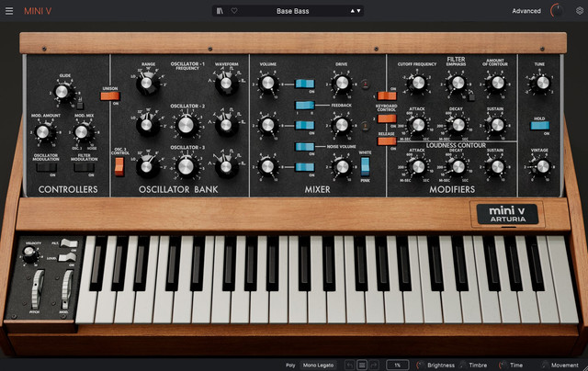The width and height of the screenshot is (588, 371).
Task: Click the Loudness Contour Sustain knob
Action: [x=498, y=166]
